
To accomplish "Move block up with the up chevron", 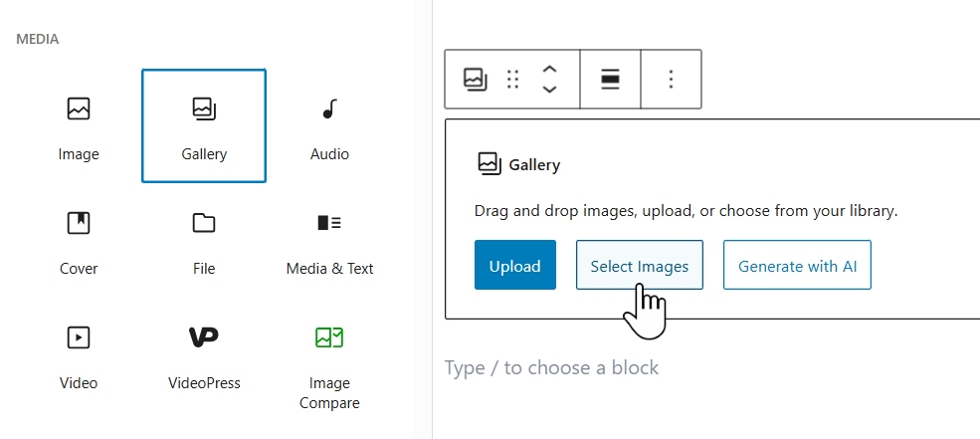I will 549,70.
